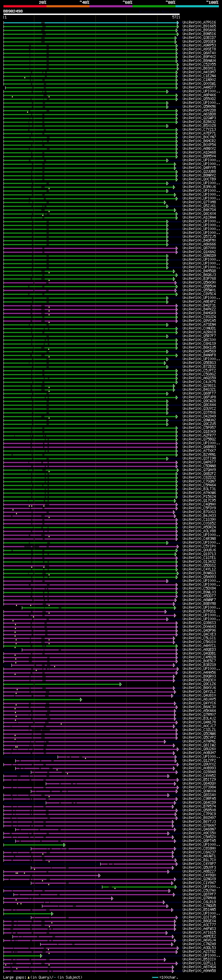Select label UniRef100_A4RDT7
This screenshot has width=222, height=980.
pyautogui.click(x=199, y=88)
